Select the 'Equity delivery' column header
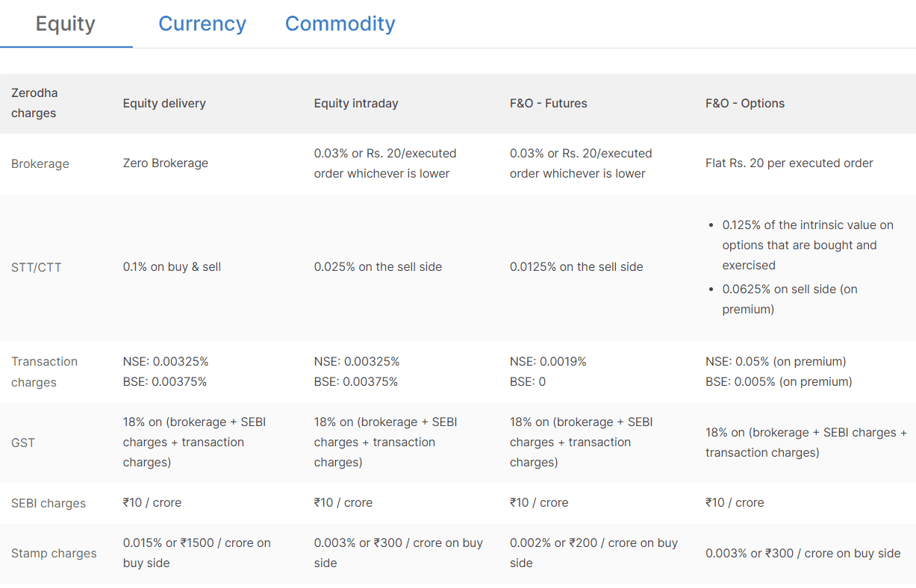Viewport: 916px width, 588px height. tap(164, 103)
